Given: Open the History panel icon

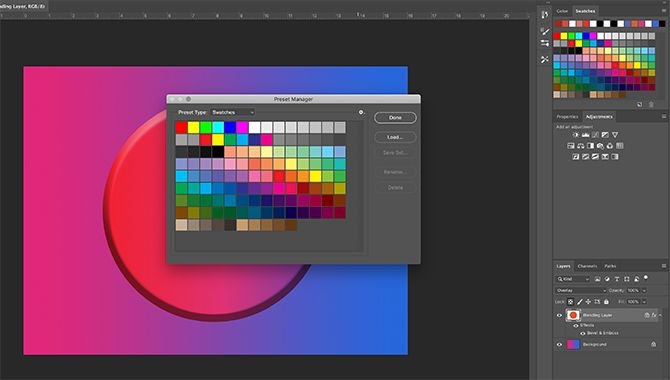Looking at the screenshot, I should point(544,15).
